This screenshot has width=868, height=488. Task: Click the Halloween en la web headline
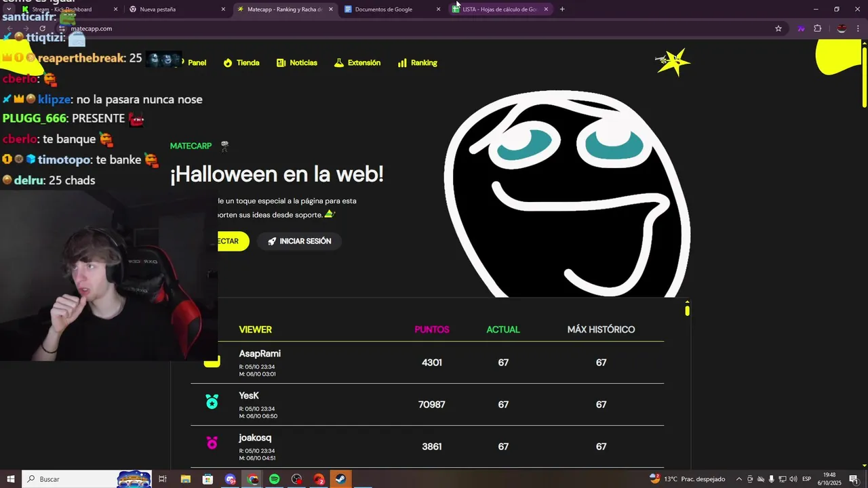coord(277,174)
